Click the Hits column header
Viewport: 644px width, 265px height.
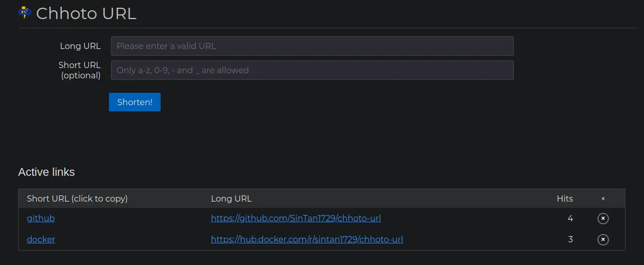pyautogui.click(x=565, y=198)
